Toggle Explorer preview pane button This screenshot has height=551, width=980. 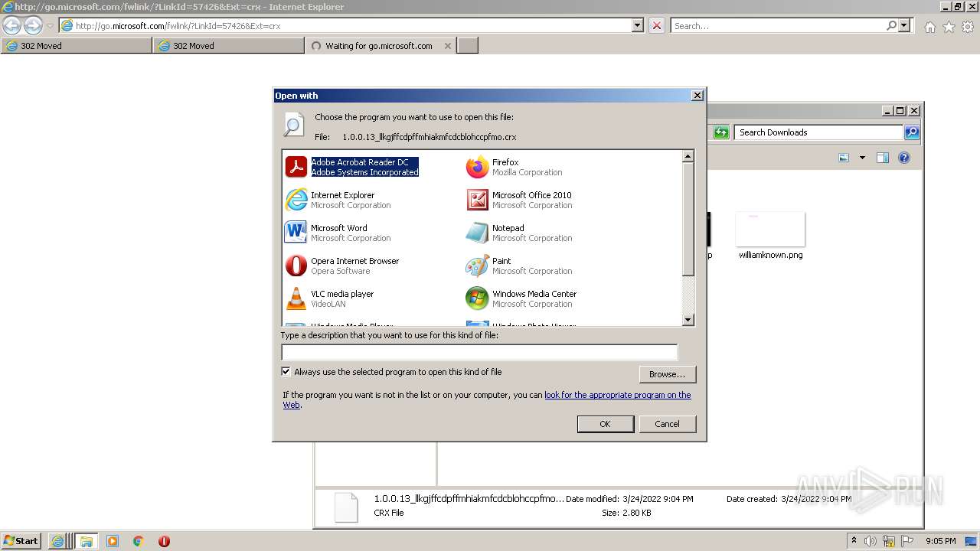(x=883, y=158)
